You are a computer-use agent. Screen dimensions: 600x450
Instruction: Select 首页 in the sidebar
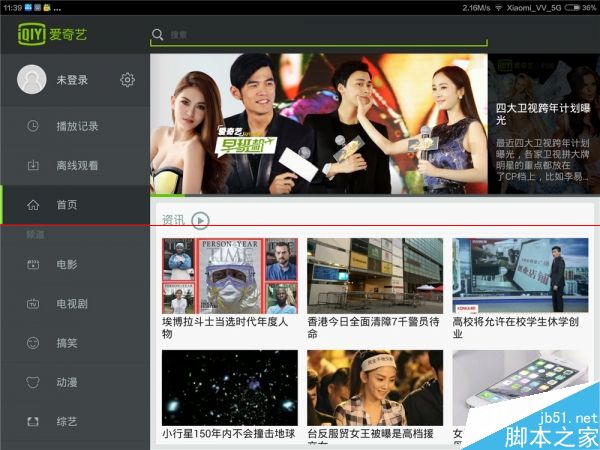75,205
